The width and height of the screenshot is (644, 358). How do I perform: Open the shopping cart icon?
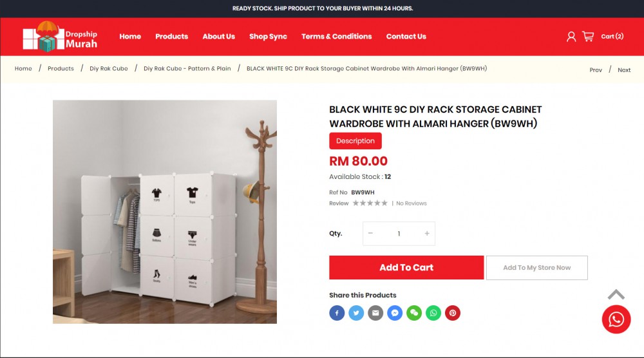click(x=588, y=37)
